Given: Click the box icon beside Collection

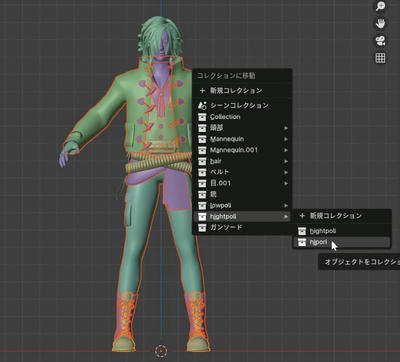Looking at the screenshot, I should pyautogui.click(x=202, y=117).
